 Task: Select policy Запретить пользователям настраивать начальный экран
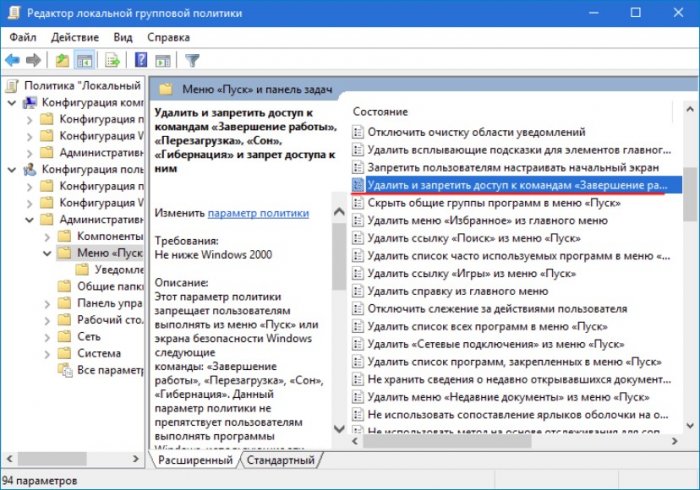(506, 168)
